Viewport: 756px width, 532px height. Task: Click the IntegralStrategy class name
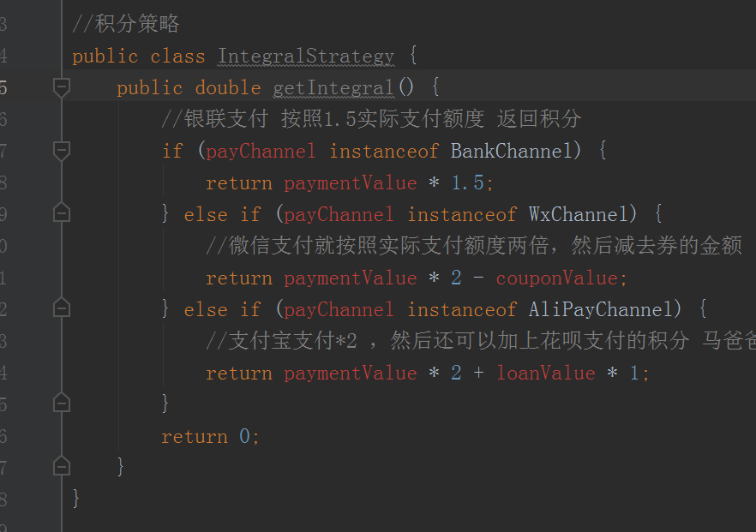coord(305,57)
